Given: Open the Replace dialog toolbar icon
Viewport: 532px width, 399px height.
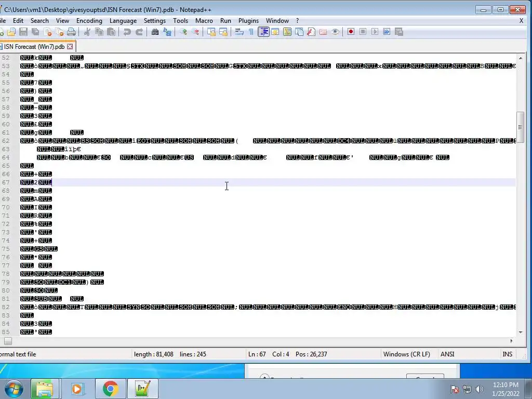Looking at the screenshot, I should click(x=167, y=32).
